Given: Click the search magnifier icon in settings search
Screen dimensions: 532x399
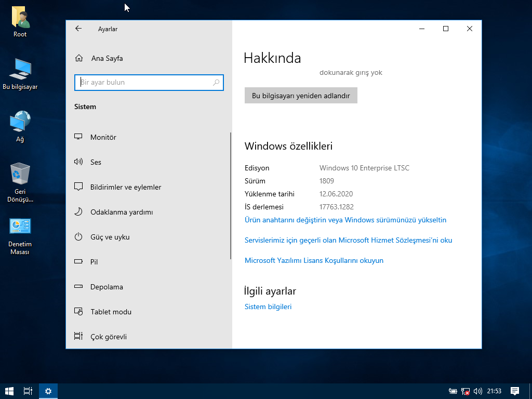Looking at the screenshot, I should pyautogui.click(x=216, y=83).
